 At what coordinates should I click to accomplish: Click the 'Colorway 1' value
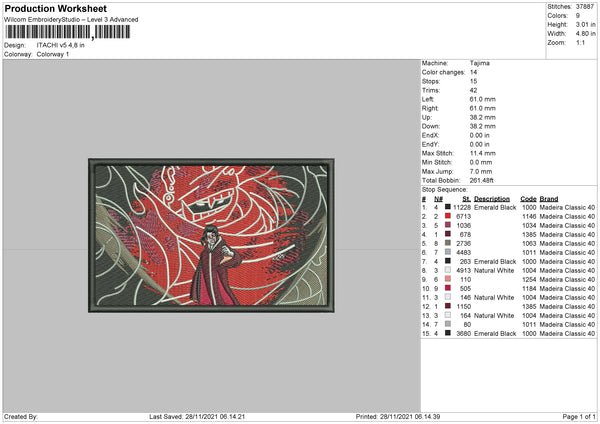53,54
